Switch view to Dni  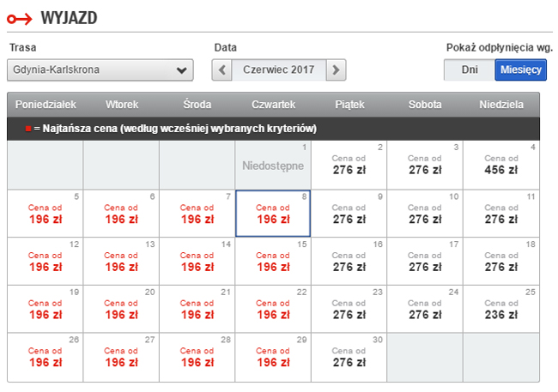[470, 69]
